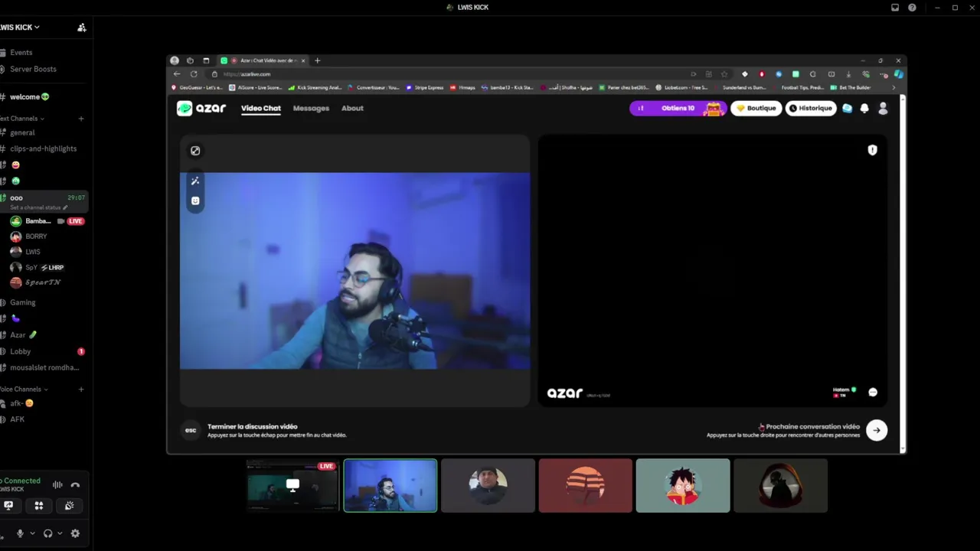Switch to the Video Chat tab
980x551 pixels.
261,109
